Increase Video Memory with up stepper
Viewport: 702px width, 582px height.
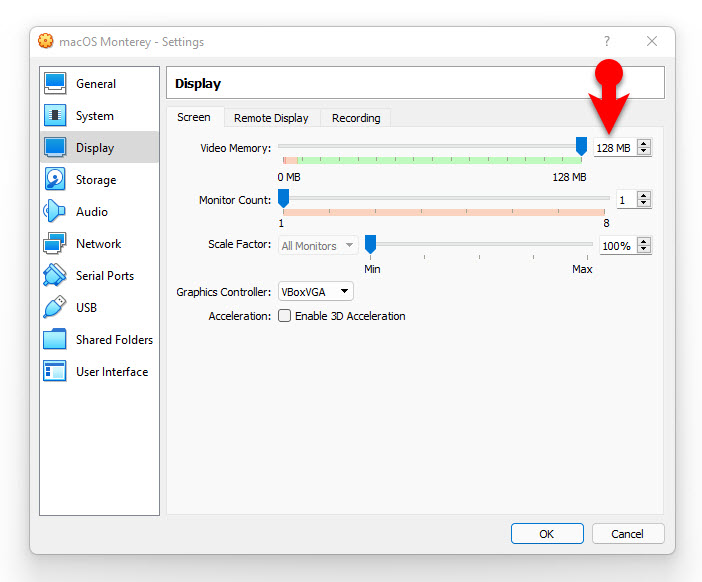(x=644, y=143)
